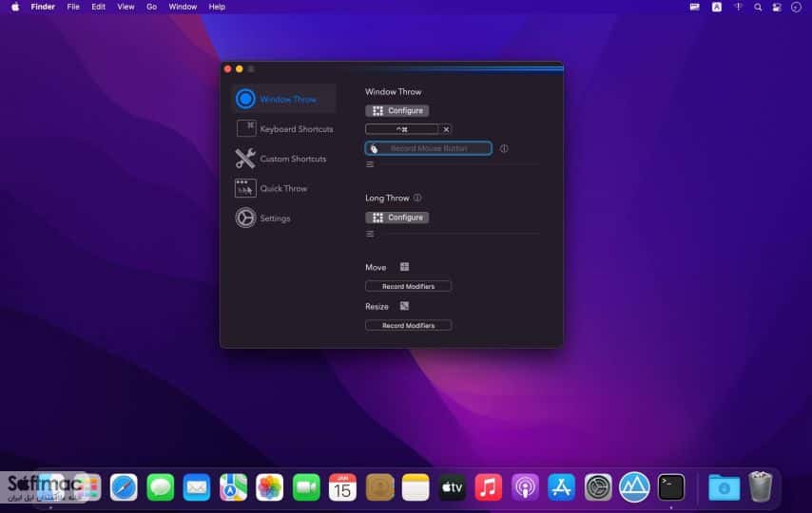
Task: Click Configure button under Window Throw
Action: 397,110
